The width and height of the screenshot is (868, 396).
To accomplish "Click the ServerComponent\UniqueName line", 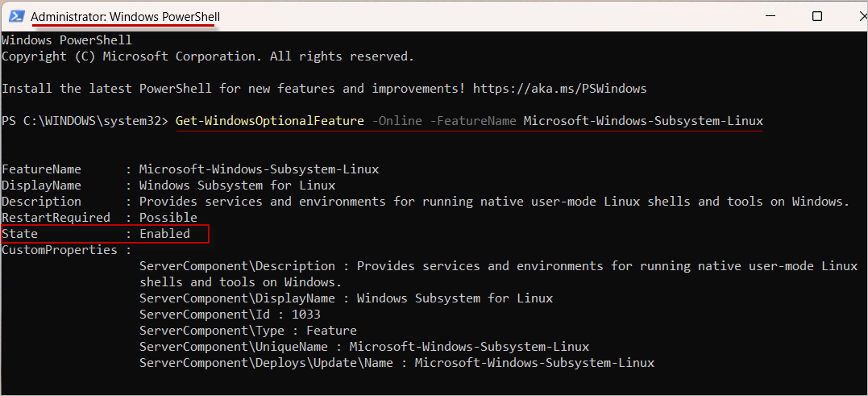I will coord(363,347).
